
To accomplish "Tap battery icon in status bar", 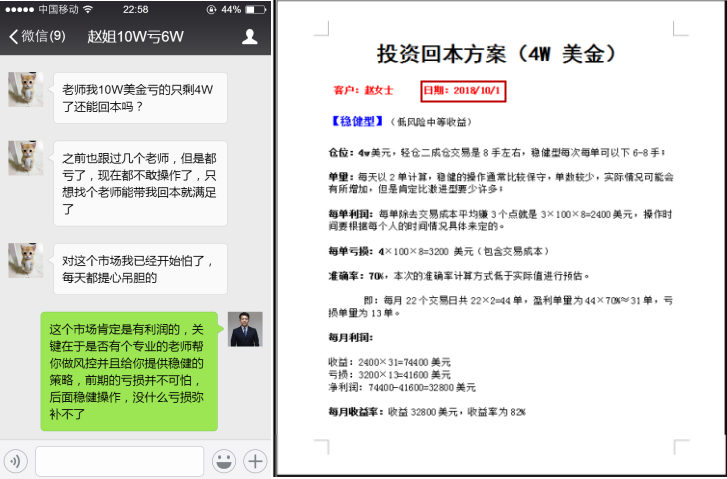I will (x=255, y=9).
